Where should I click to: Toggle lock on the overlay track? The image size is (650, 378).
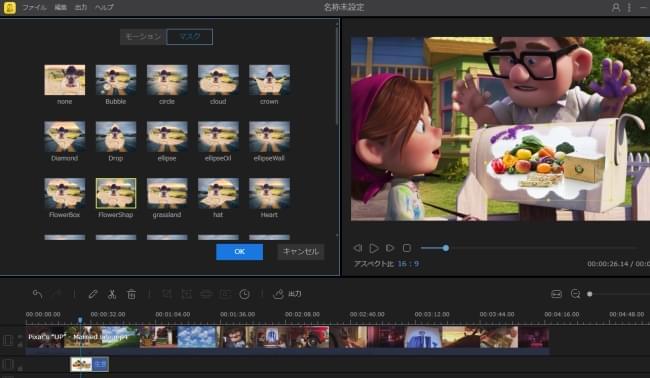click(20, 368)
